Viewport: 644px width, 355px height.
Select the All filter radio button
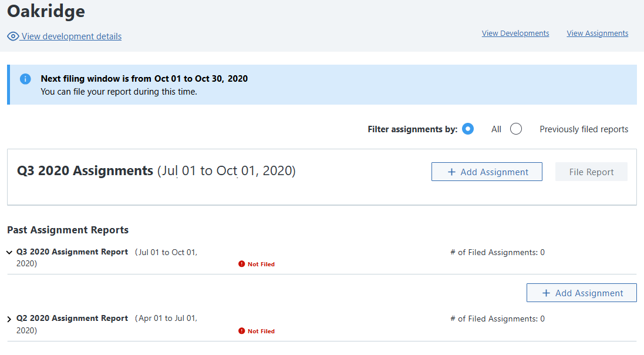click(x=468, y=129)
